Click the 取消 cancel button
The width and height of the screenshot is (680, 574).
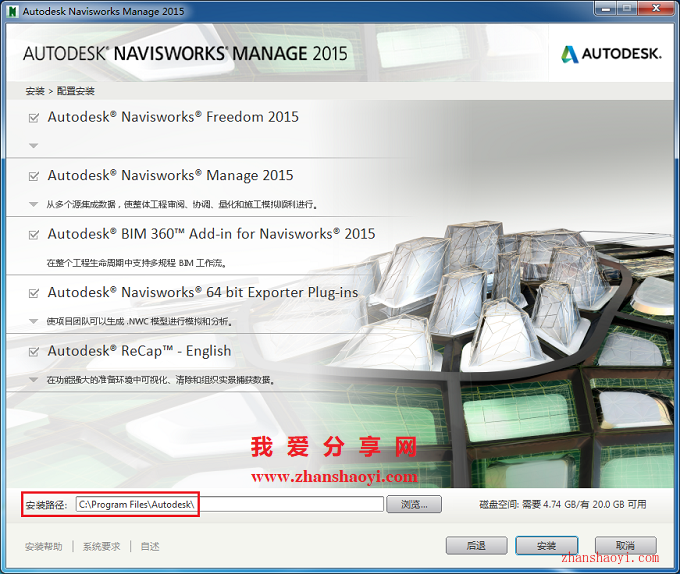coord(625,545)
